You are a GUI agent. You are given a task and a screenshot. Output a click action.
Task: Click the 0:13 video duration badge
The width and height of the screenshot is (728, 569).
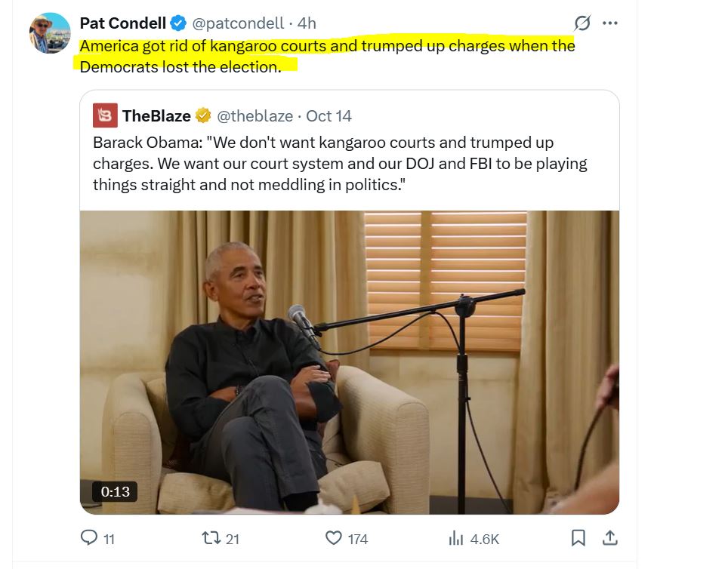116,491
